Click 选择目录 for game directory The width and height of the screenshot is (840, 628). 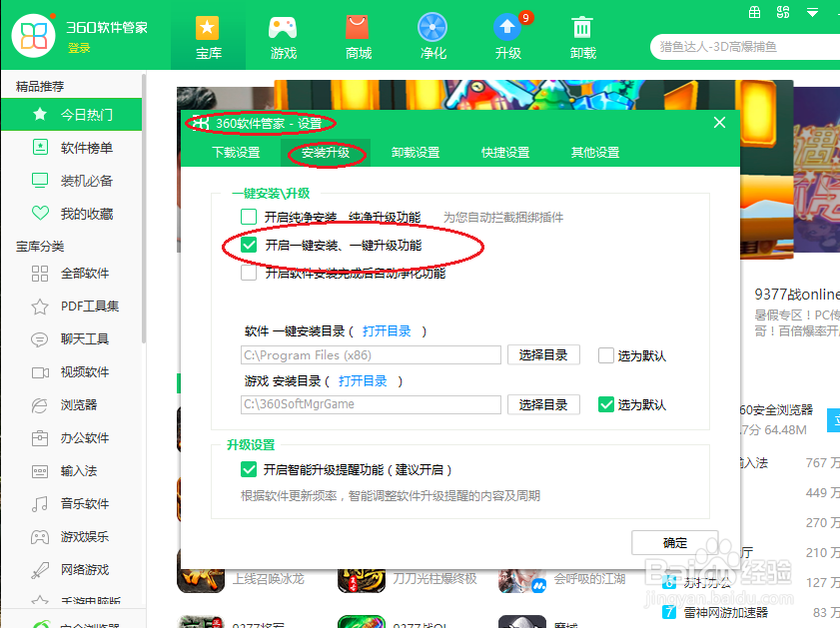(543, 404)
